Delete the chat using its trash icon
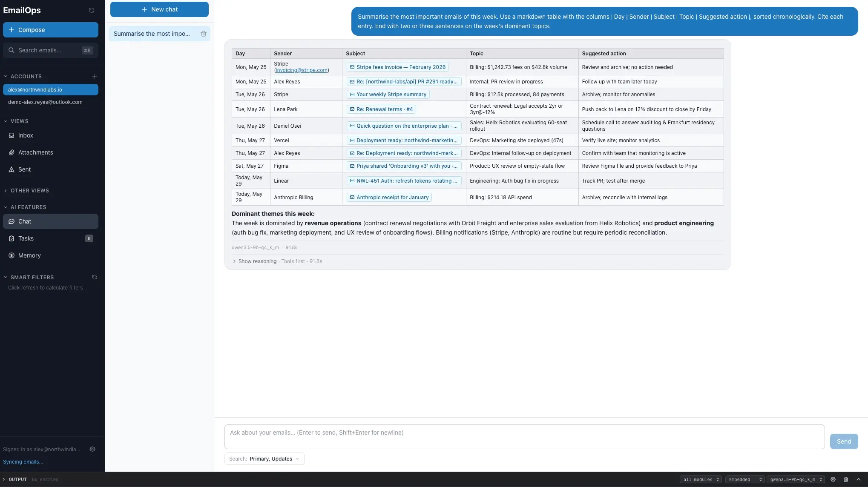The width and height of the screenshot is (868, 487). tap(204, 34)
